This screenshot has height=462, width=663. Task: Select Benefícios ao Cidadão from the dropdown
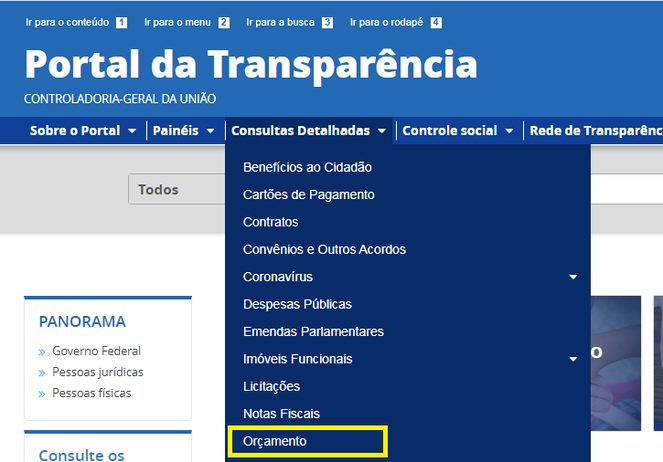[x=307, y=167]
